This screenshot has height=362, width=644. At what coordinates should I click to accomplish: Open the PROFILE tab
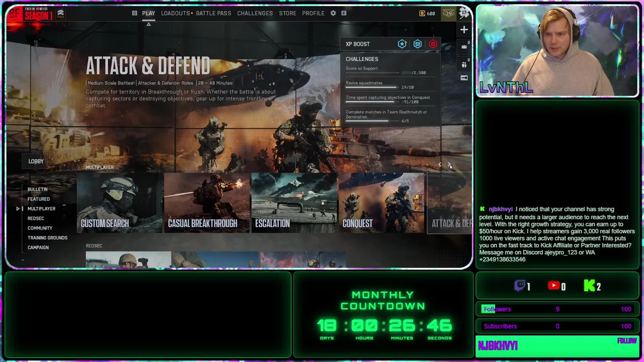tap(313, 13)
